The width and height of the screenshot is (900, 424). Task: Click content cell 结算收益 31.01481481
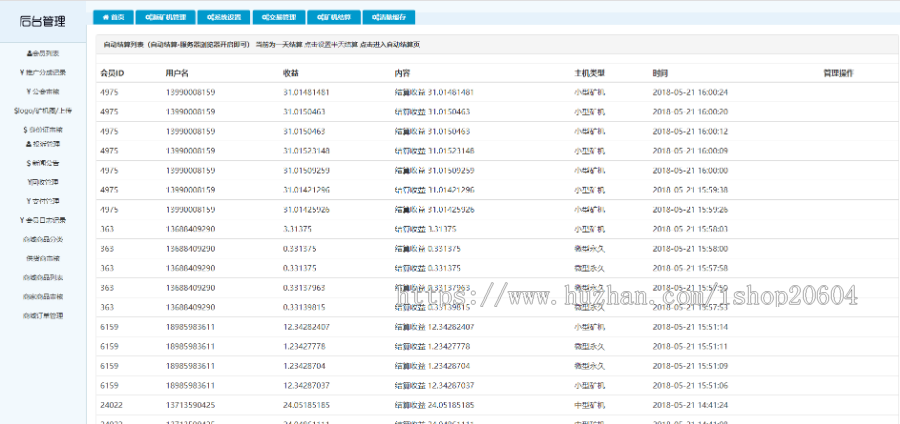(x=435, y=92)
